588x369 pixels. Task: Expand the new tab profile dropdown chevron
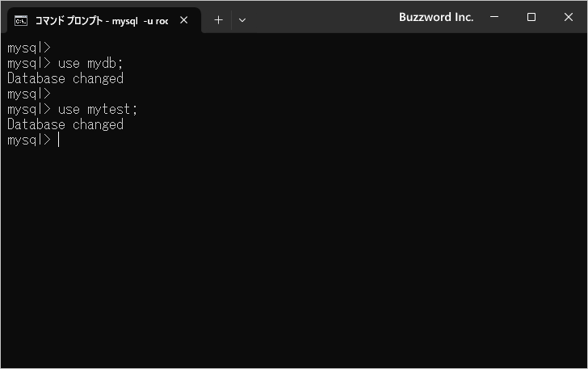[242, 20]
